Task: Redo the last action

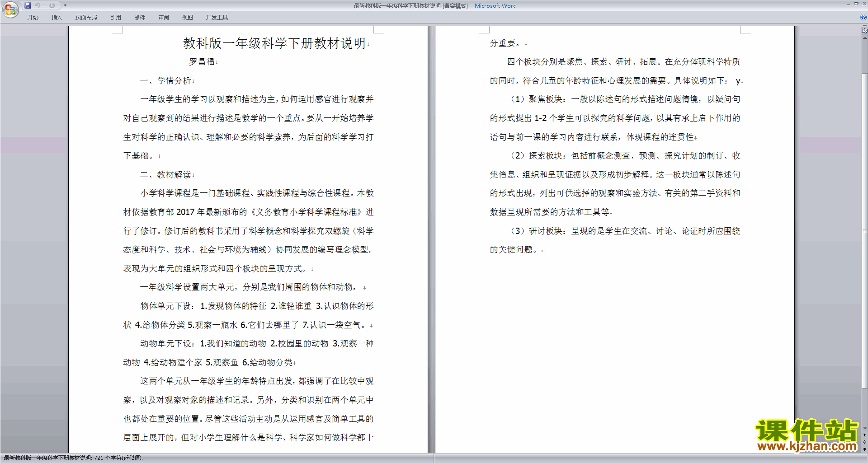Action: (x=52, y=5)
